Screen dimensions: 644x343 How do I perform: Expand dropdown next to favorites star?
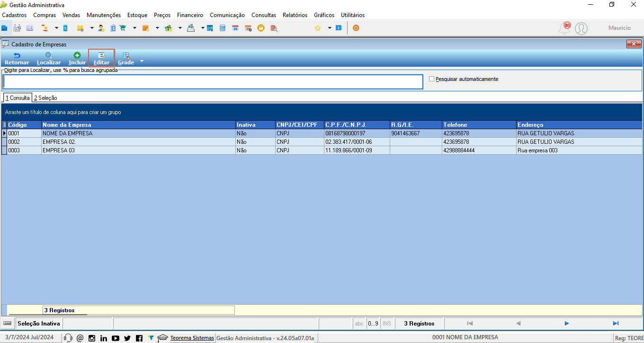click(330, 28)
